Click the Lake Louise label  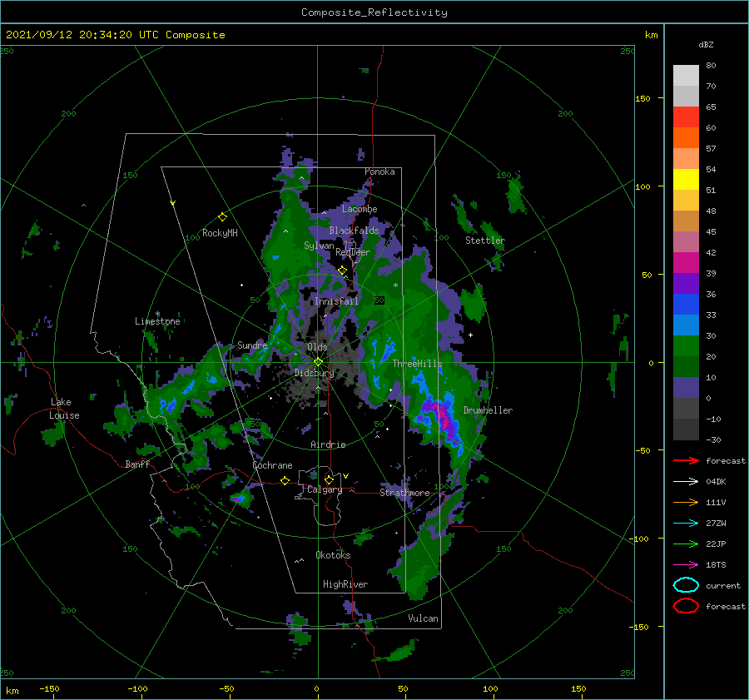click(x=65, y=409)
